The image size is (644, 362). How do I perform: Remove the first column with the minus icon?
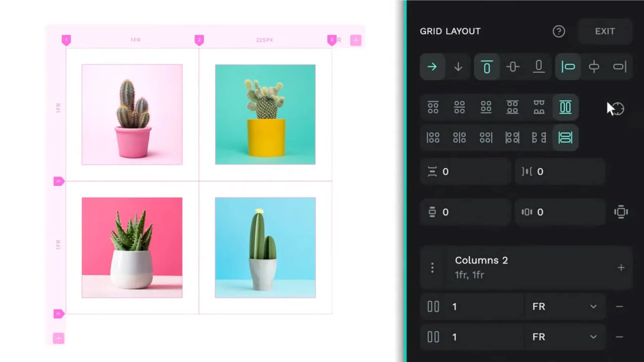tap(619, 306)
